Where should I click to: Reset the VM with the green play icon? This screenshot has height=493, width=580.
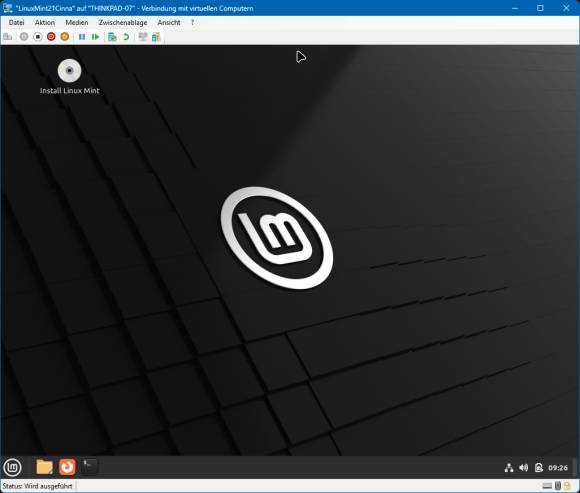point(95,37)
